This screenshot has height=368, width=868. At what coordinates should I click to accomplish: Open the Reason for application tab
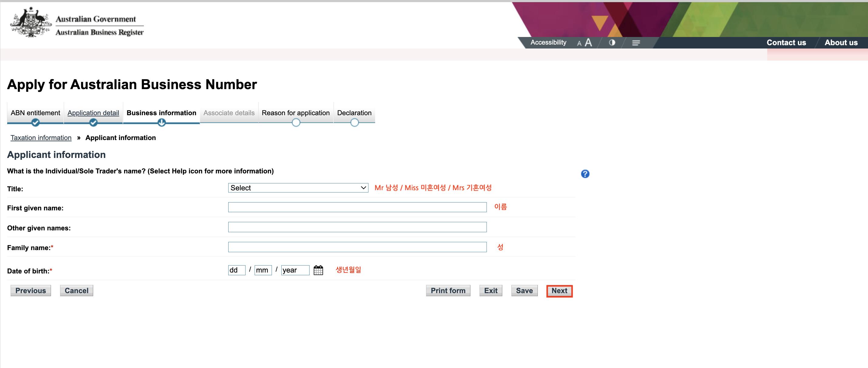296,113
